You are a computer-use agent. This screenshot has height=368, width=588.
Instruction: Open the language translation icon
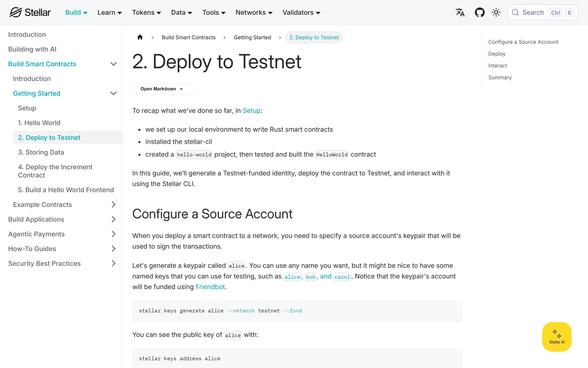(460, 12)
